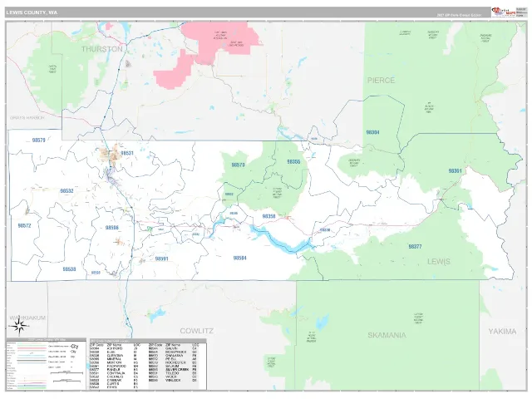Select the LEWIS COUNTY, WA title text
The image size is (532, 399).
coord(32,12)
